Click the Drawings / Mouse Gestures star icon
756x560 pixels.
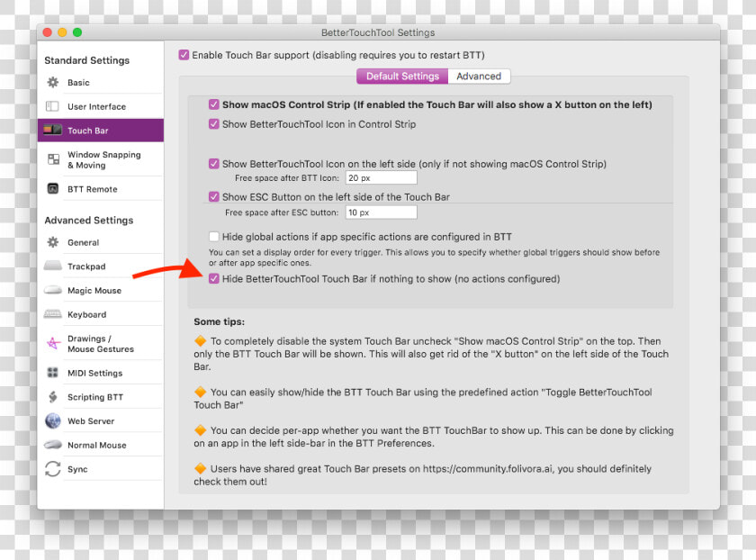[53, 343]
